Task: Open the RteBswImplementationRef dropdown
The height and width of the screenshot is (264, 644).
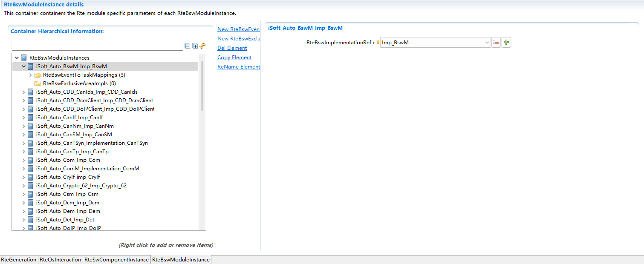Action: (487, 43)
